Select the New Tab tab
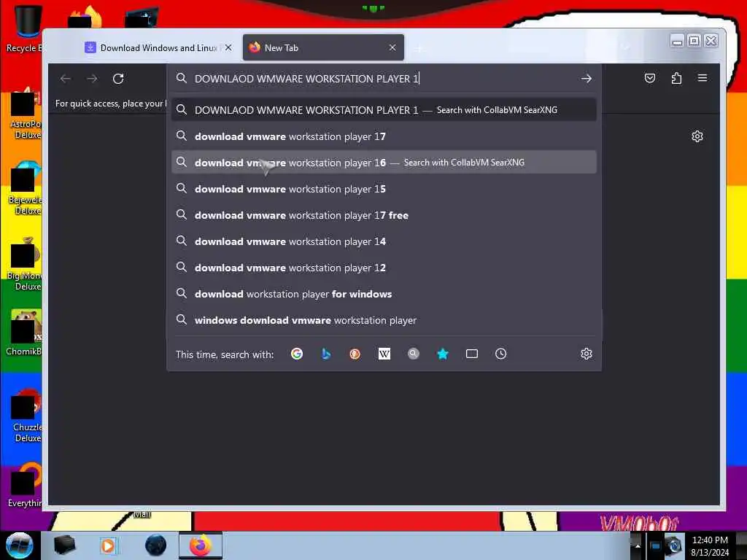 pyautogui.click(x=323, y=47)
